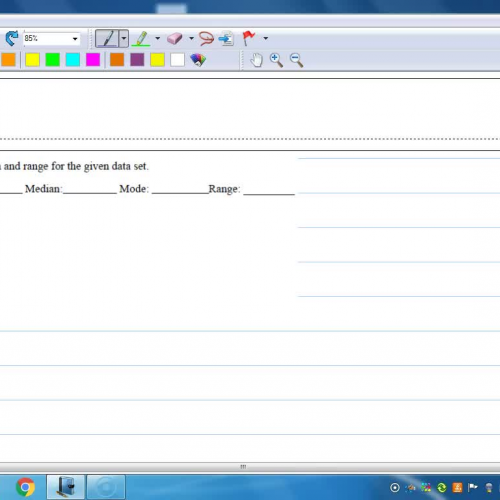Choose the purple color swatch

(x=137, y=60)
